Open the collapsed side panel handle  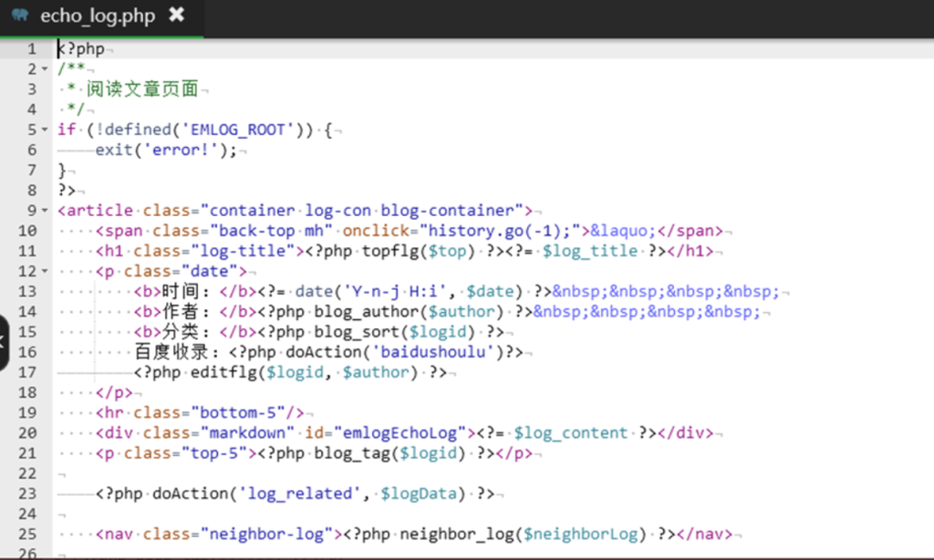pyautogui.click(x=4, y=343)
